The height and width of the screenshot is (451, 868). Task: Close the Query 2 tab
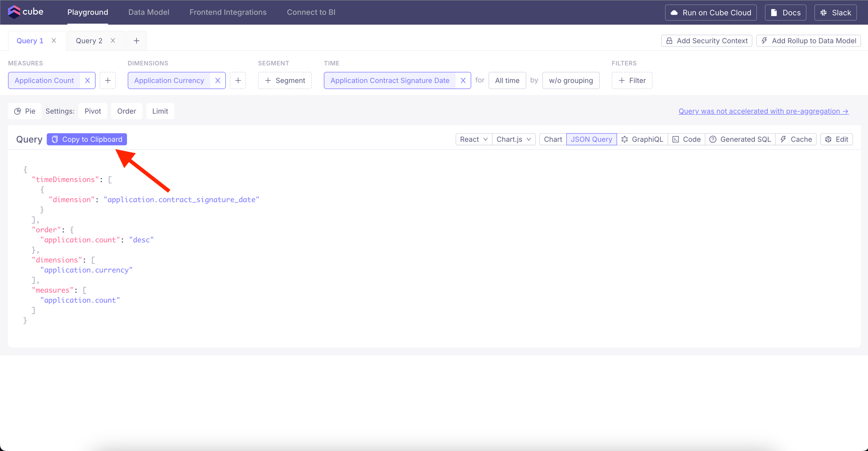click(x=113, y=41)
